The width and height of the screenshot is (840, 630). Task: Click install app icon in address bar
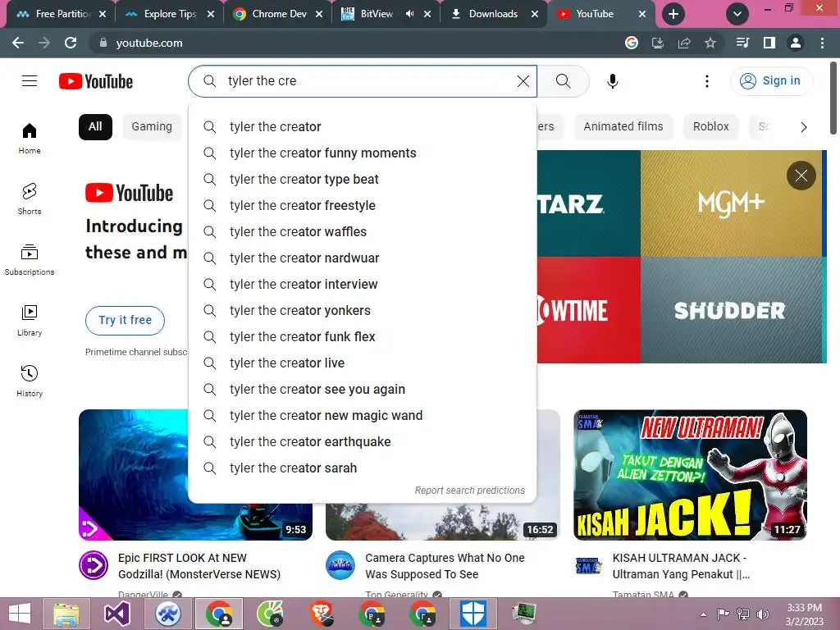[x=658, y=43]
